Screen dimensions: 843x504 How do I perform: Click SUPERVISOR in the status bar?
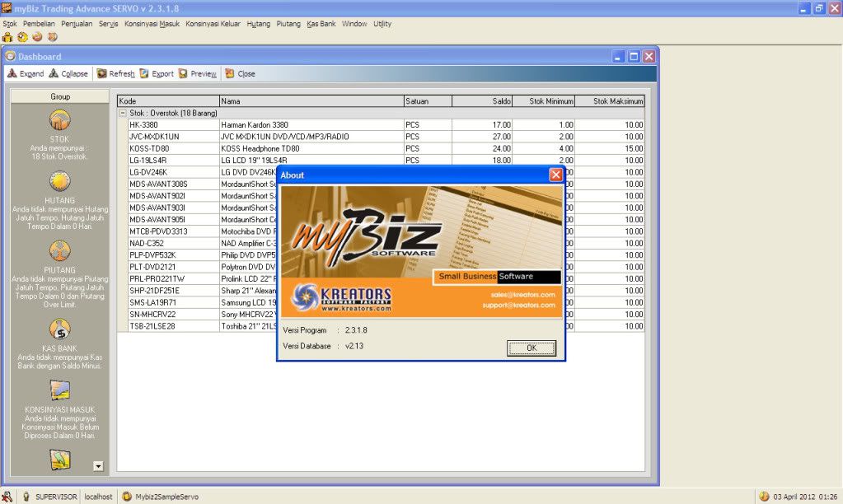click(x=56, y=497)
